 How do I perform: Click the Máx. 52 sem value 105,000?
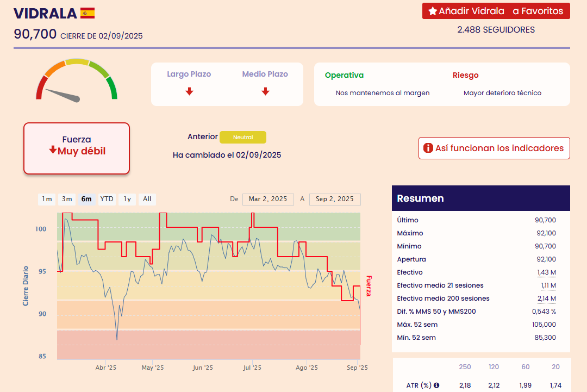[x=544, y=325]
